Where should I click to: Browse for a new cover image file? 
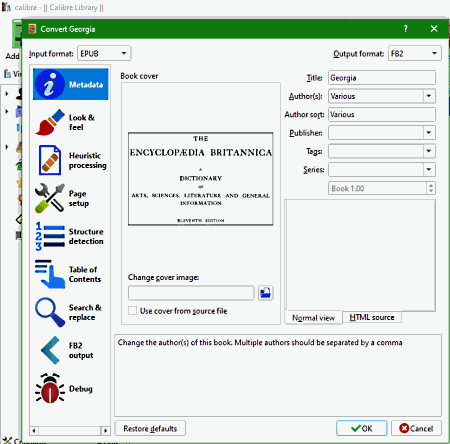pos(266,293)
